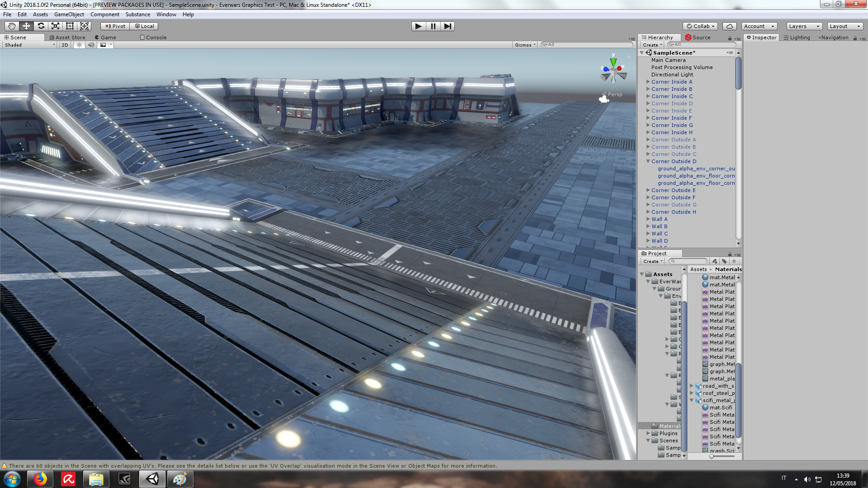The height and width of the screenshot is (488, 868).
Task: Click the Step frame button
Action: (x=447, y=26)
